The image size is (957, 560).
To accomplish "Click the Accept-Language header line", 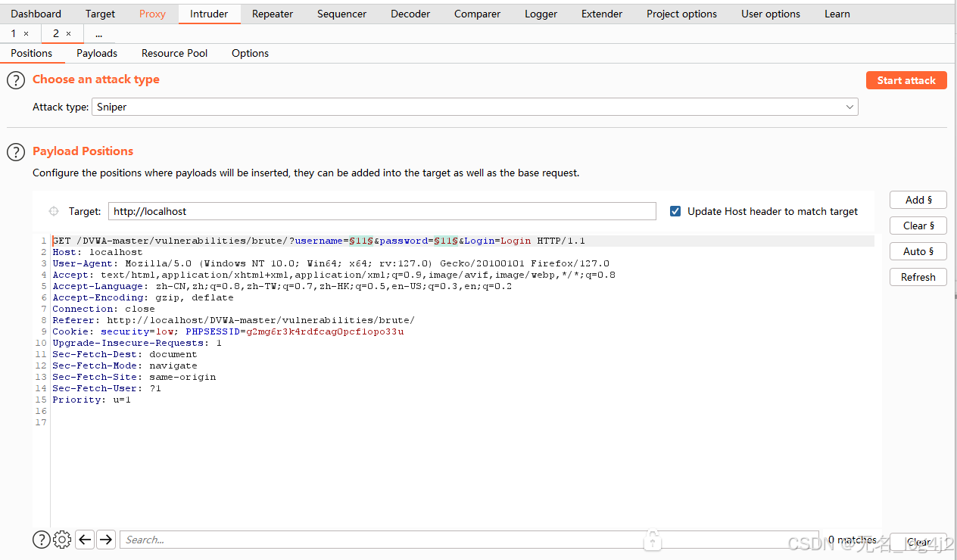I will (282, 286).
